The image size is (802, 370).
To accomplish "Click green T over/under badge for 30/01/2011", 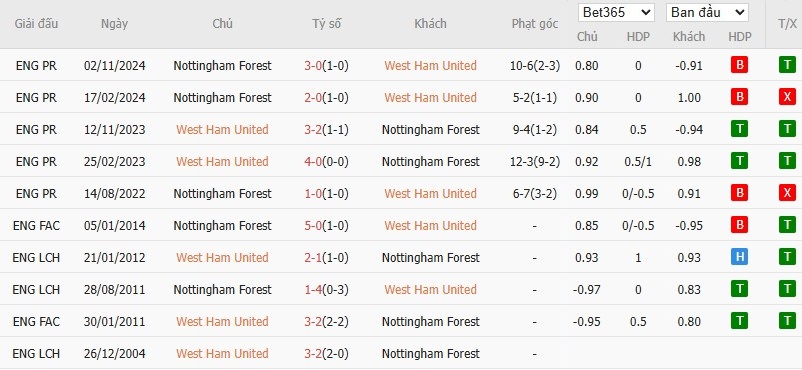I will [x=787, y=321].
